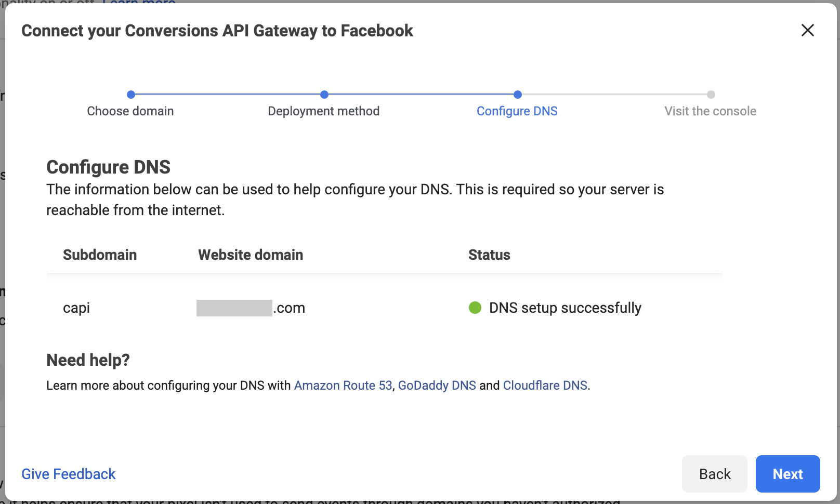This screenshot has height=504, width=840.
Task: Select the Configure DNS step dot
Action: click(x=518, y=95)
